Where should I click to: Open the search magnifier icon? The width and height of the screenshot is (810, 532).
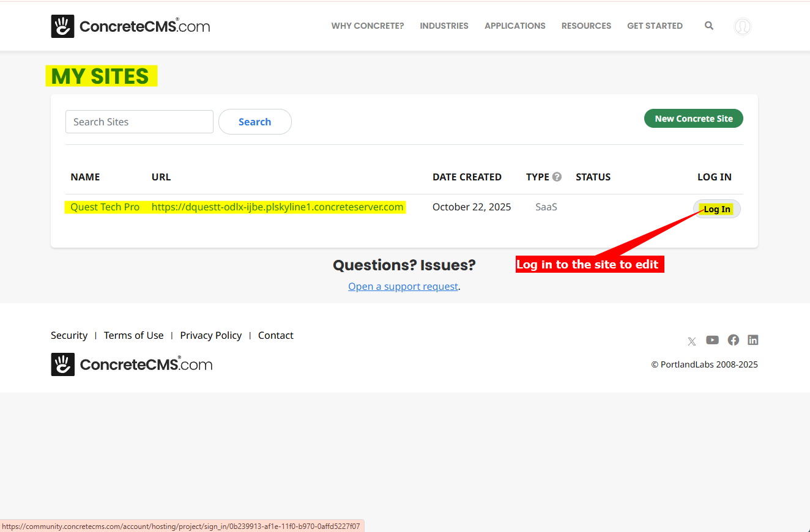pyautogui.click(x=709, y=26)
